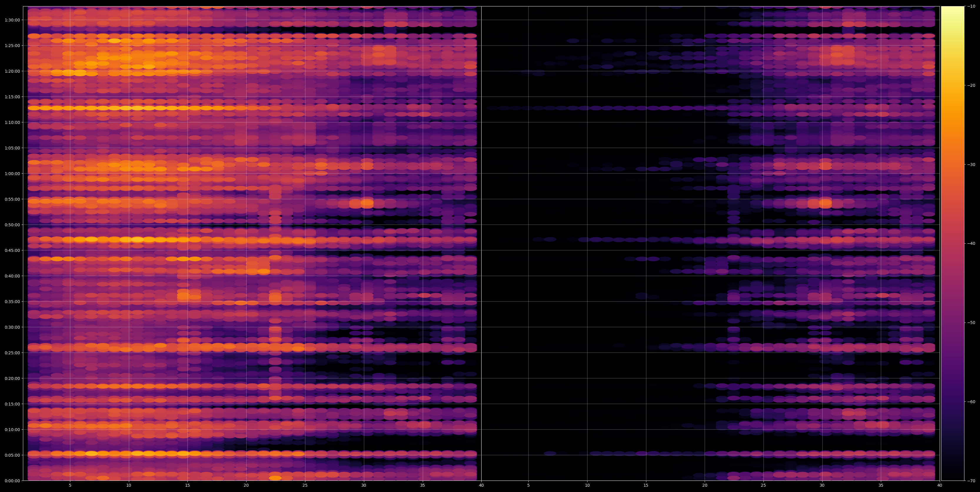Click x-axis tick 40 between the two heatmaps
The height and width of the screenshot is (492, 980).
[x=481, y=486]
